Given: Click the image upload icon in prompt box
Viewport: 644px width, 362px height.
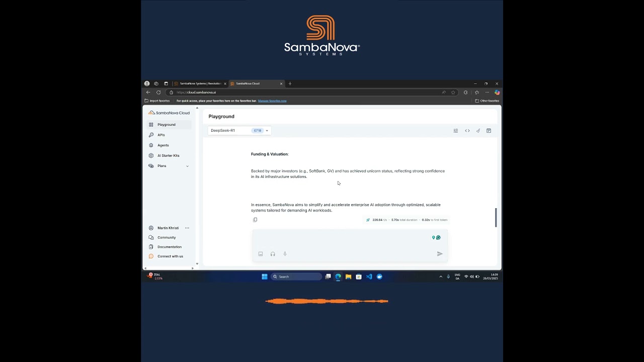Looking at the screenshot, I should (261, 254).
